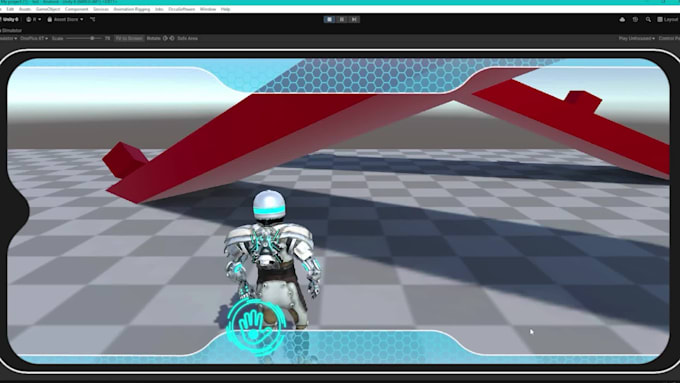Open the Unity Cloud icon
The image size is (680, 383).
pos(622,20)
